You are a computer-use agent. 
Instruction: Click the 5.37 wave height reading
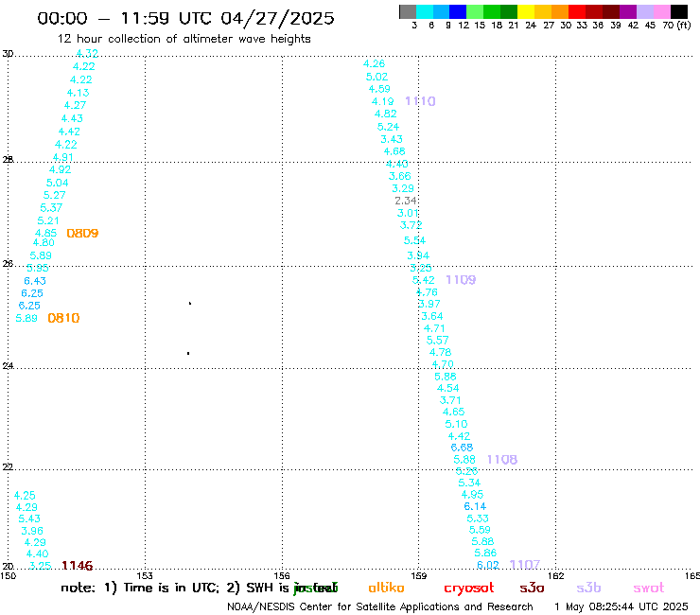(x=51, y=208)
